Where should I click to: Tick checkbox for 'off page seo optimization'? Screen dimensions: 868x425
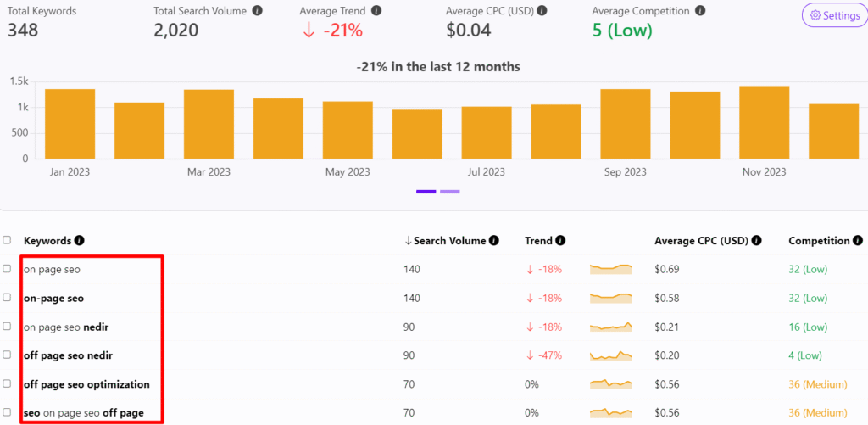8,384
